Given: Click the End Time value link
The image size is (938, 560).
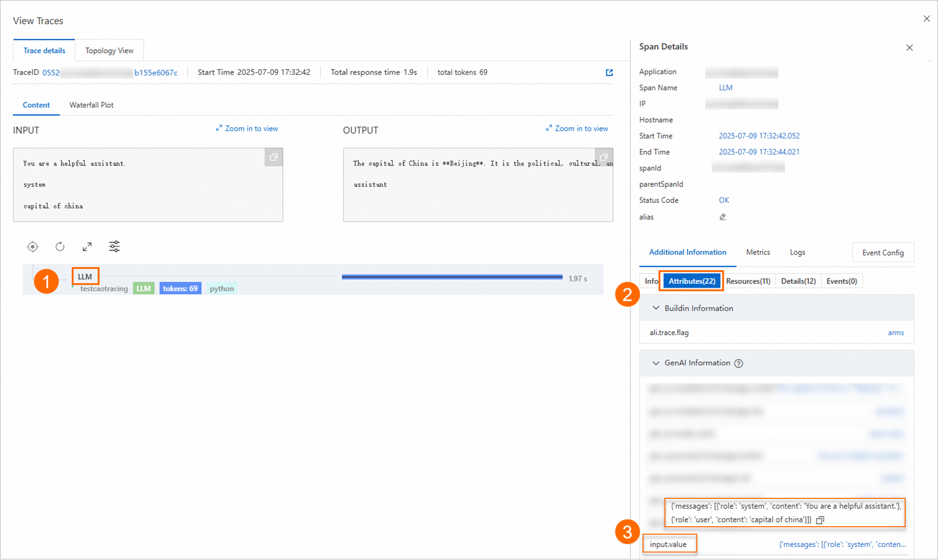Looking at the screenshot, I should 759,152.
